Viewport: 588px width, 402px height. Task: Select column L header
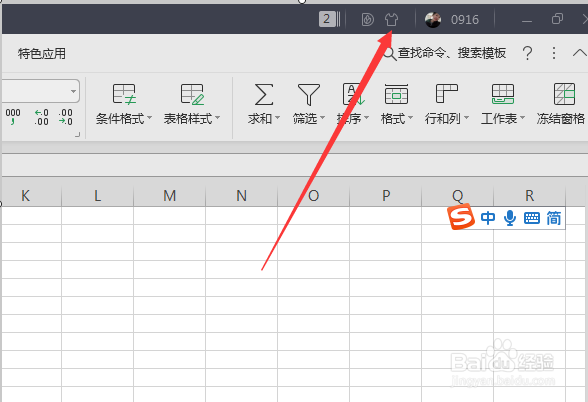98,196
